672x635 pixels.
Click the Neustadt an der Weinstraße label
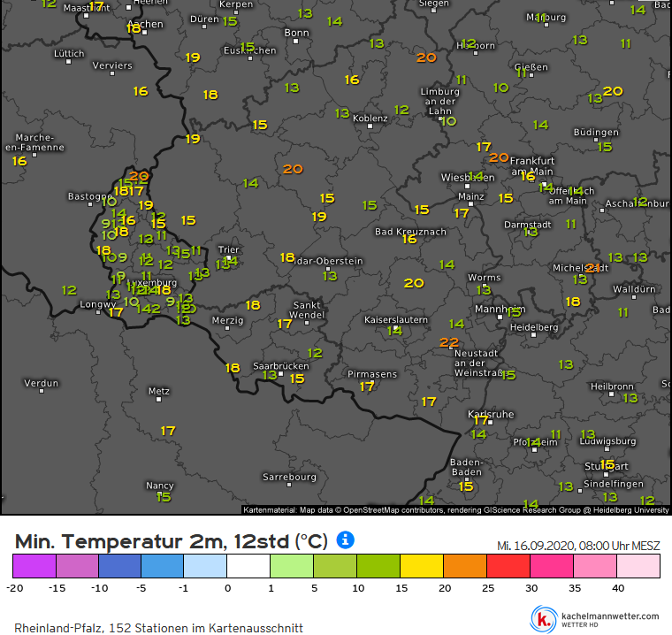478,363
